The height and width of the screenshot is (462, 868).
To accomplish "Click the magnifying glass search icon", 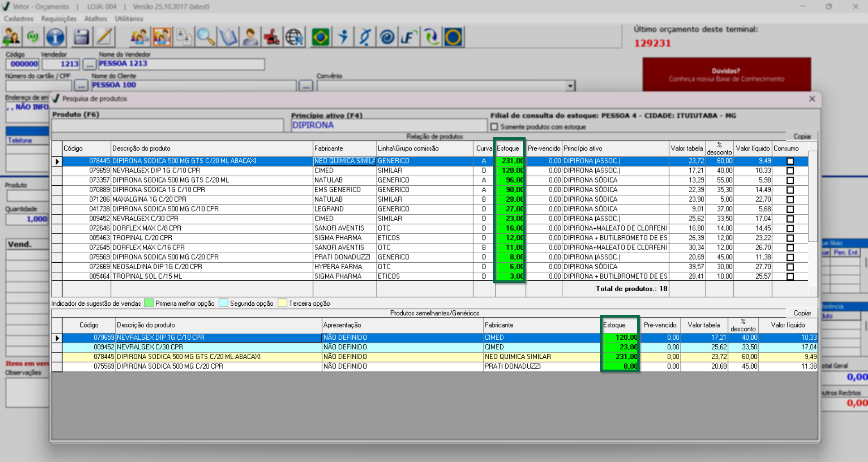I will [206, 37].
